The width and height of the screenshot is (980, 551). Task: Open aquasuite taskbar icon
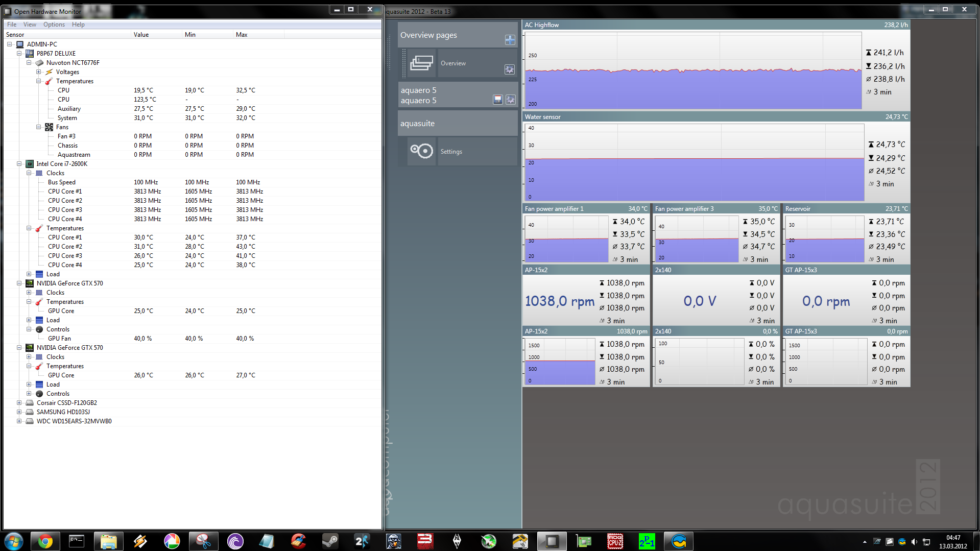tap(678, 541)
